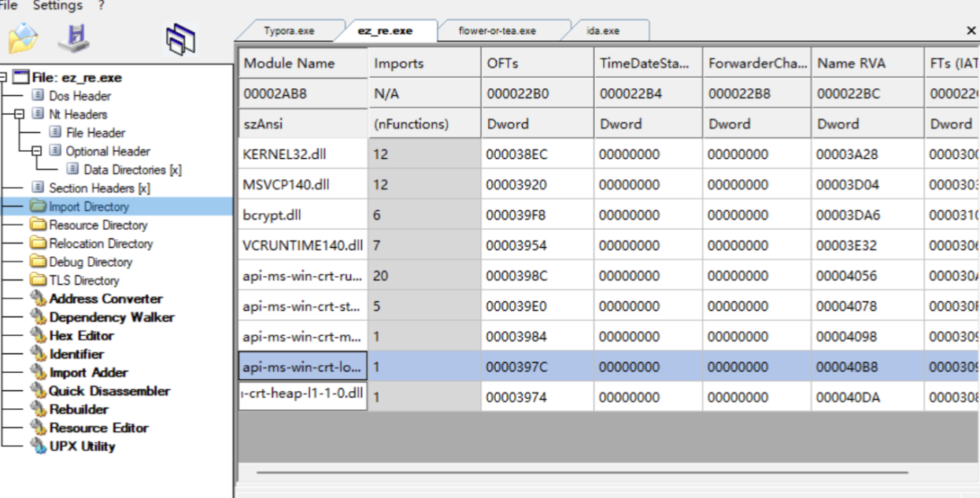
Task: Click the horizontal scrollbar of the imports table
Action: [x=582, y=473]
